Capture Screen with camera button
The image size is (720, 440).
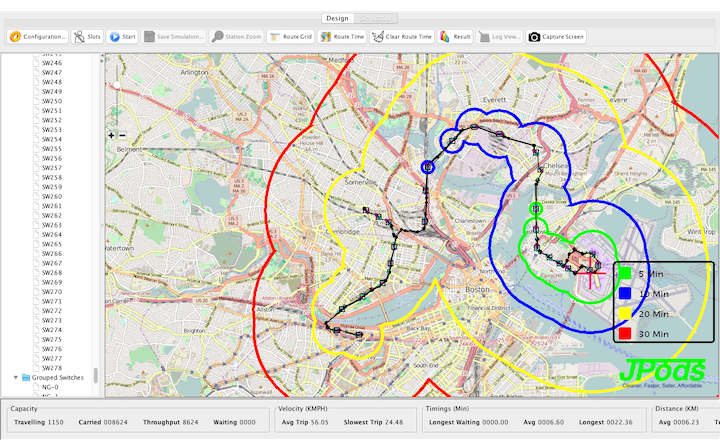coord(556,37)
